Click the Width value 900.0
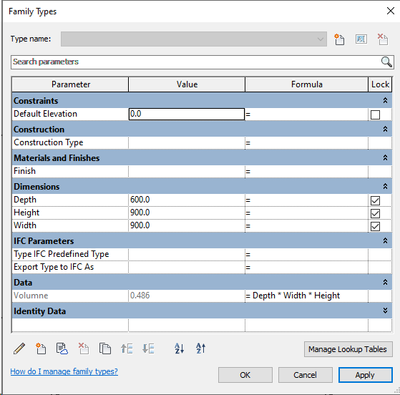 187,226
